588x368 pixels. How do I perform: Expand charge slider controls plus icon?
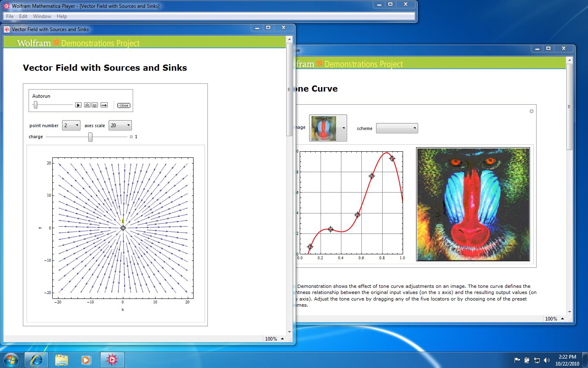tap(131, 137)
